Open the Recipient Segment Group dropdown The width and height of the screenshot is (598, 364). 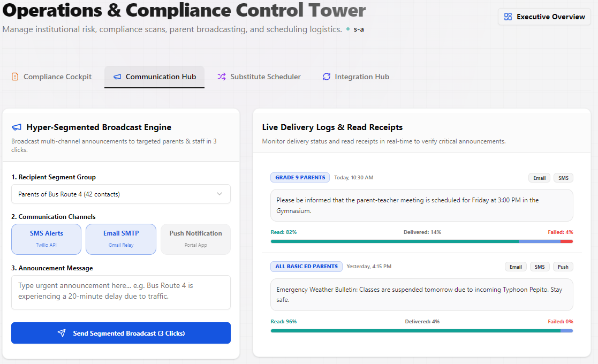[x=121, y=194]
